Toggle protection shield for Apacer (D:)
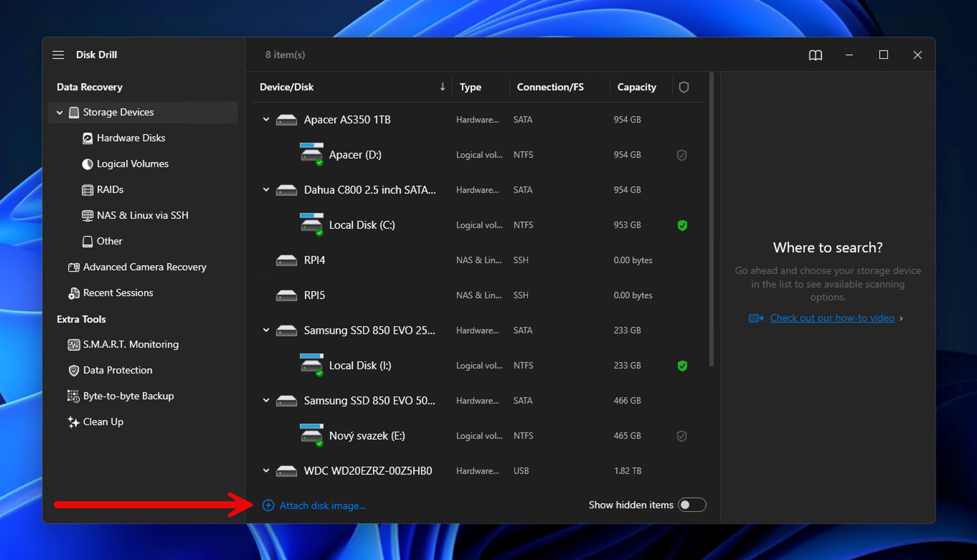 click(x=681, y=155)
